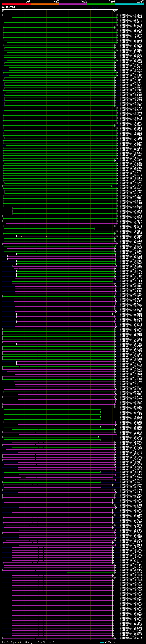The image size is (146, 644).
Task: Open hit UniRef100_O14134
Action: pyautogui.click(x=131, y=233)
